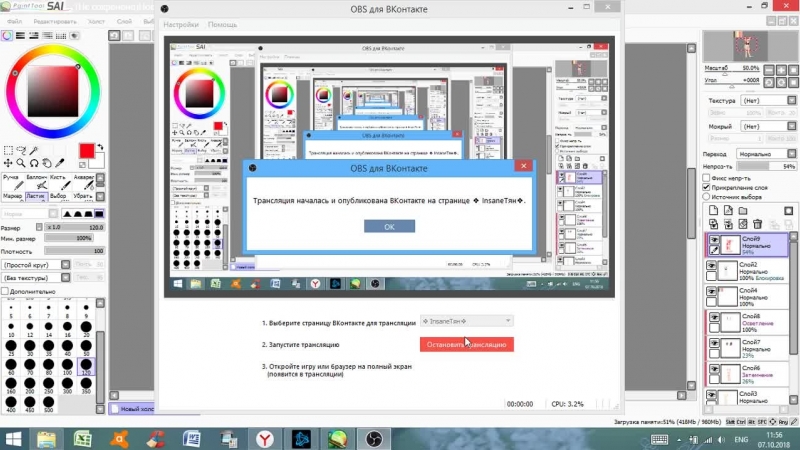
Task: Open the Настройки menu in OBS
Action: (181, 24)
